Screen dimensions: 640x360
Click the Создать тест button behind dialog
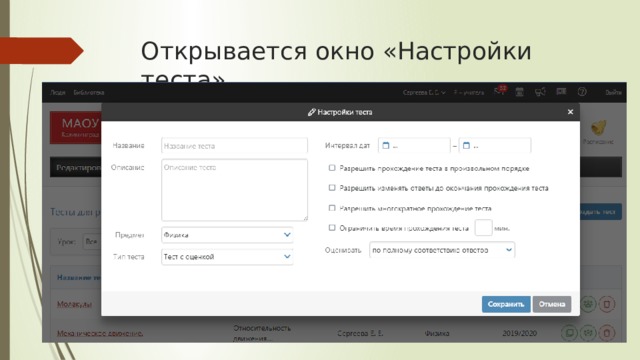[601, 211]
